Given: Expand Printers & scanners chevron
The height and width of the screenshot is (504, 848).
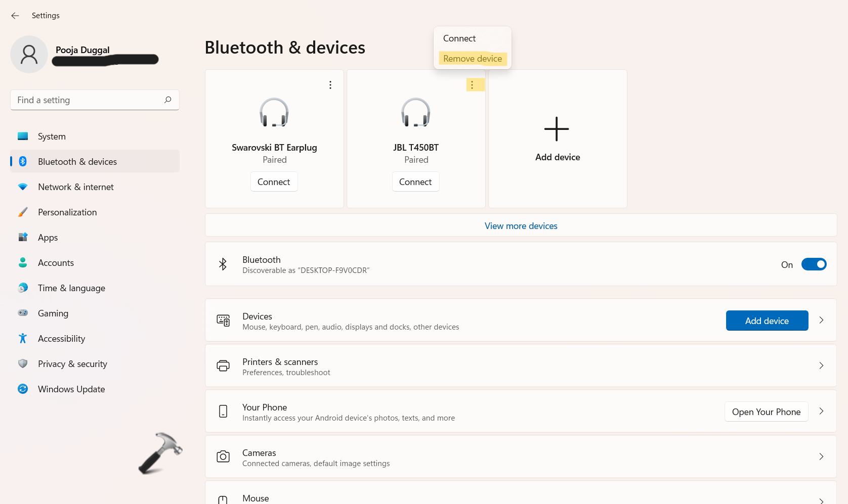Looking at the screenshot, I should pyautogui.click(x=821, y=365).
